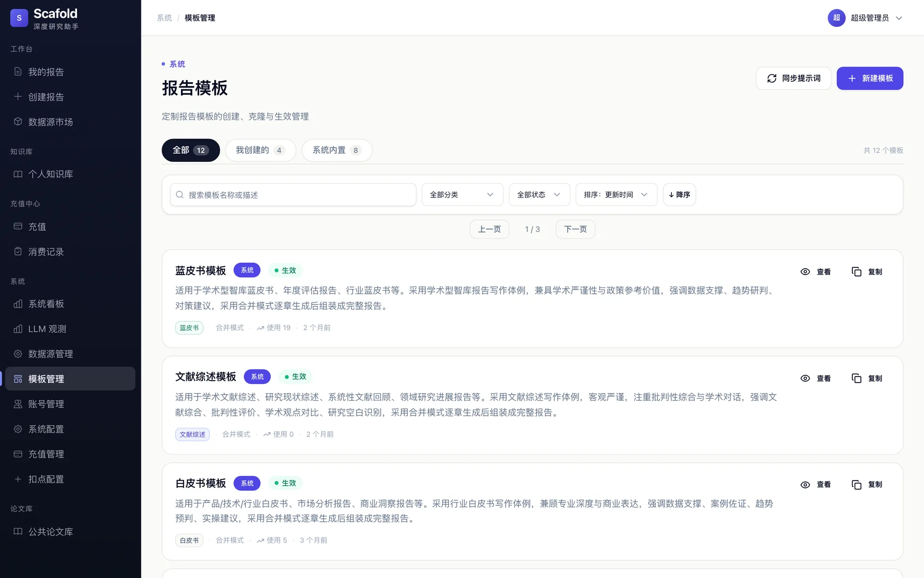
Task: Toggle the 降序 sort direction
Action: [x=679, y=195]
